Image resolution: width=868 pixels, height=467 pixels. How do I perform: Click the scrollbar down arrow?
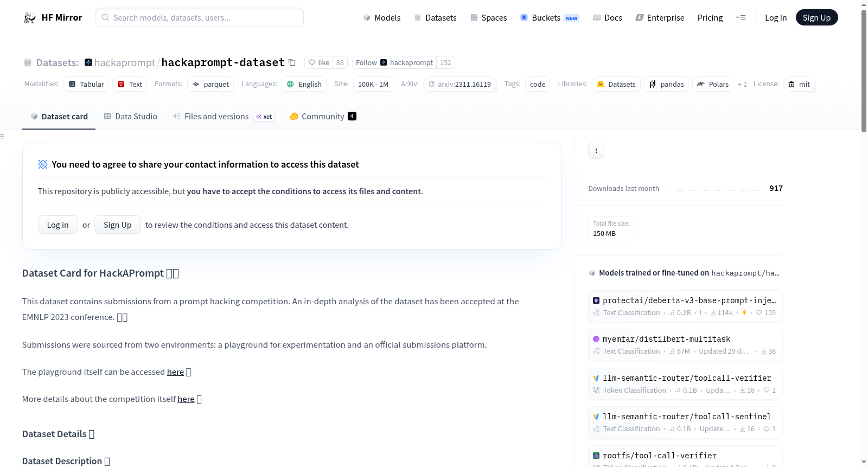[864, 462]
